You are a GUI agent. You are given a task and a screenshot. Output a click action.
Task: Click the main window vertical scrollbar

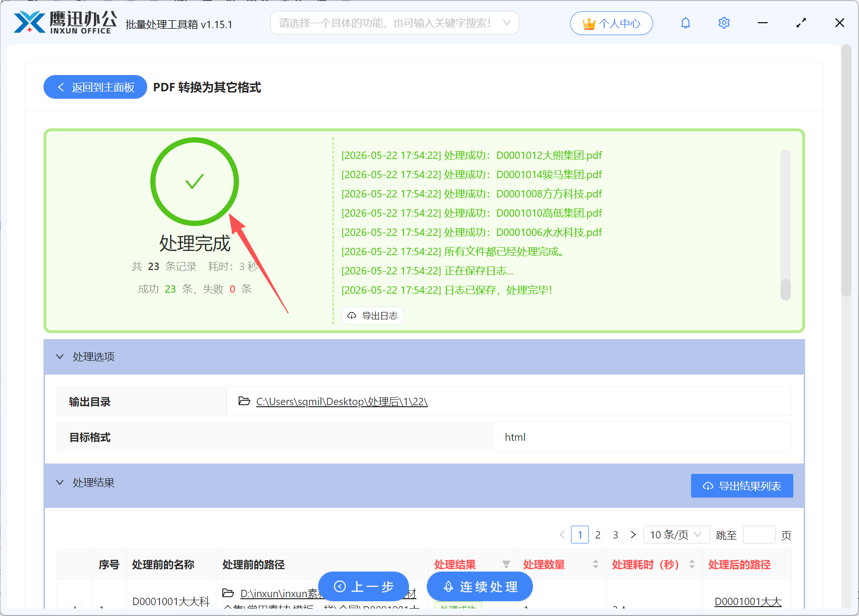point(846,170)
